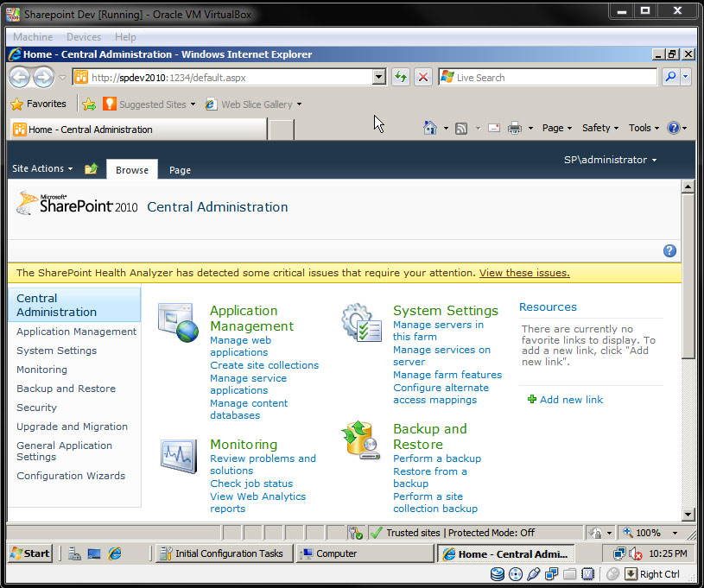
Task: Expand the Suggested Sites dropdown
Action: point(193,104)
